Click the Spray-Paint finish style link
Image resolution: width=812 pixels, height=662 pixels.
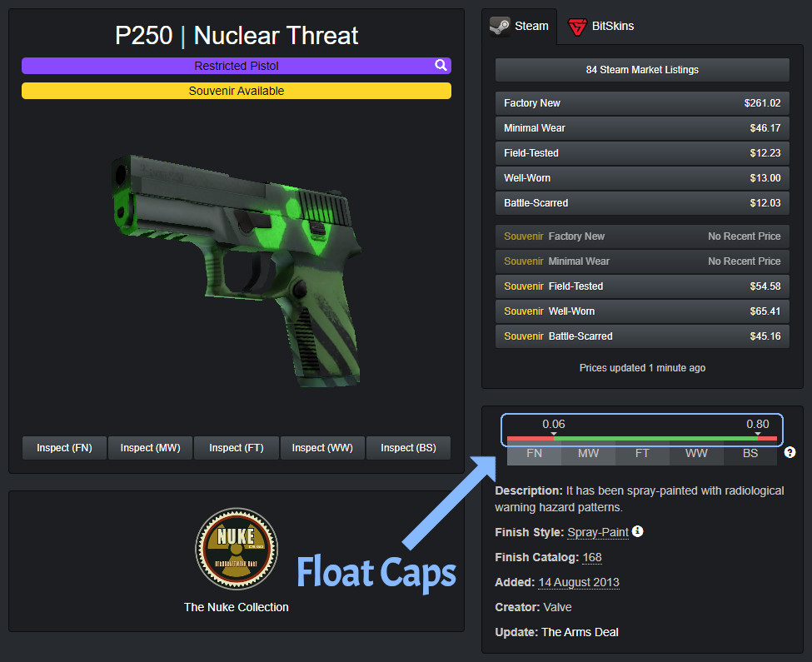click(x=598, y=532)
